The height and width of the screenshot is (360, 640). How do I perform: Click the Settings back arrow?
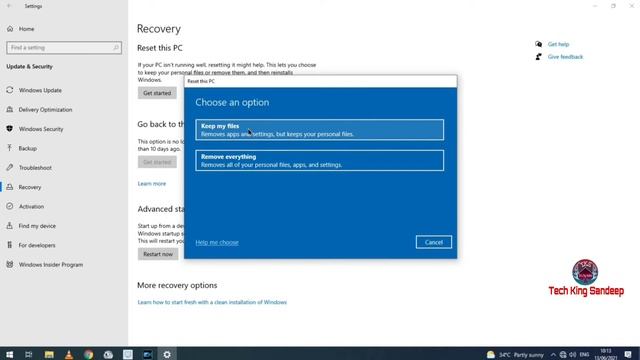pyautogui.click(x=9, y=6)
